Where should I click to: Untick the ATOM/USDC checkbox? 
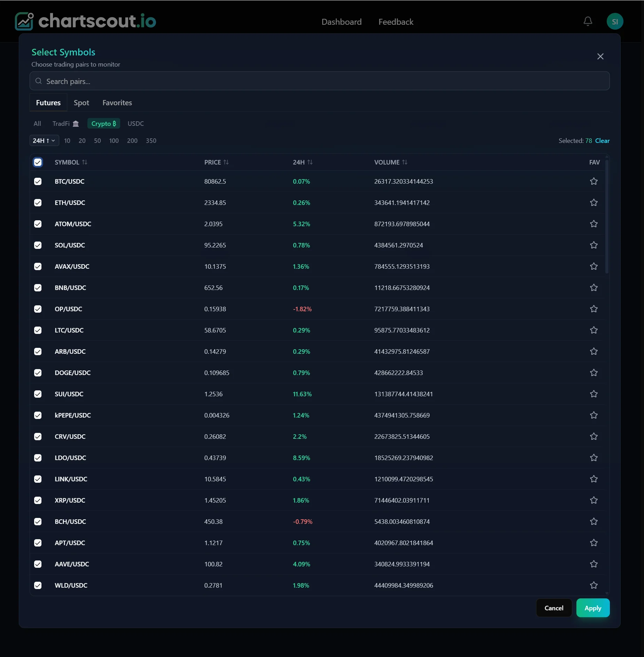(38, 224)
